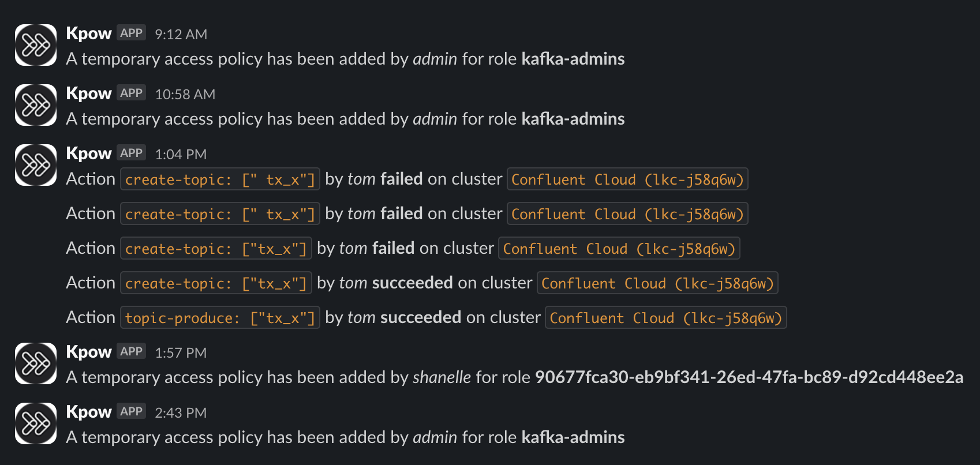Click the Kpow avatar on the 1:04 PM message
This screenshot has width=980, height=465.
[36, 165]
